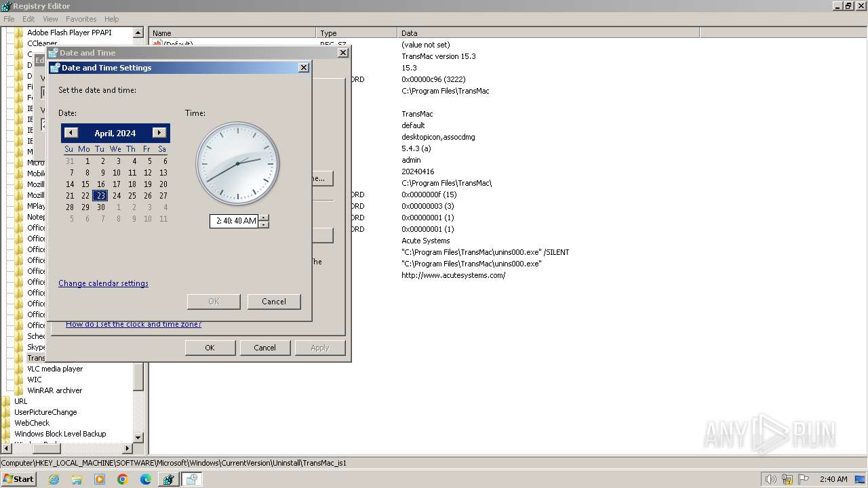This screenshot has height=488, width=868.
Task: Select VLC media player tree item
Action: 55,369
